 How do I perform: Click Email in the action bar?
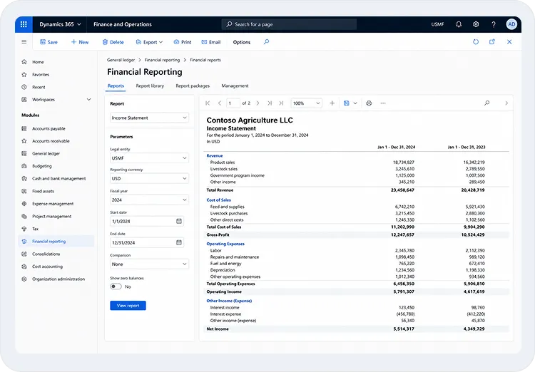click(211, 42)
